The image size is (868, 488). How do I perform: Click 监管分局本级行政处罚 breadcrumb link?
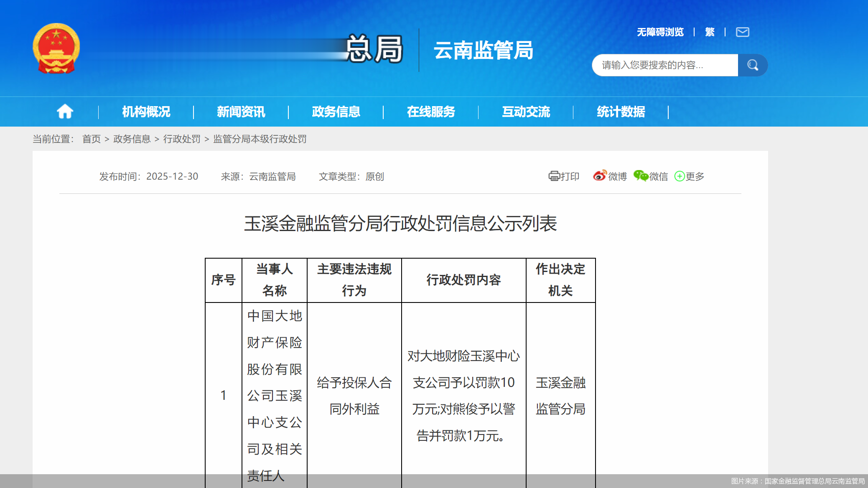(260, 139)
